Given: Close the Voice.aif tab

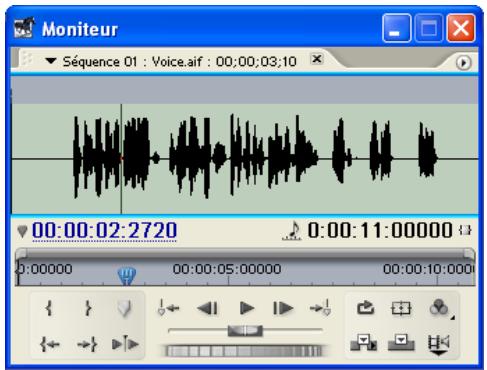Looking at the screenshot, I should pyautogui.click(x=317, y=59).
